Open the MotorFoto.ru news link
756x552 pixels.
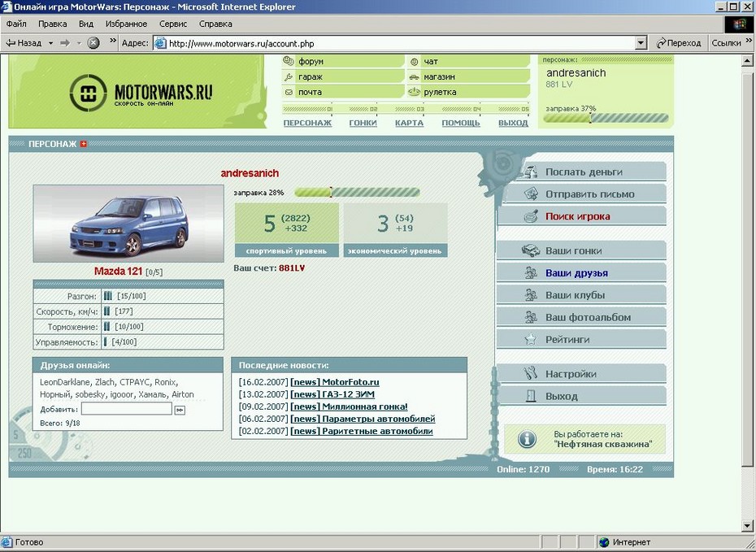[335, 382]
